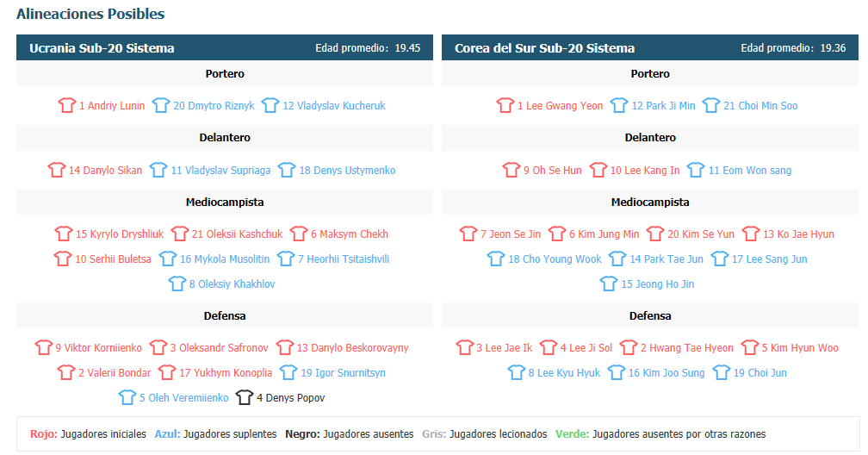
Task: Click the Portero section label under Ucrania
Action: [x=225, y=74]
